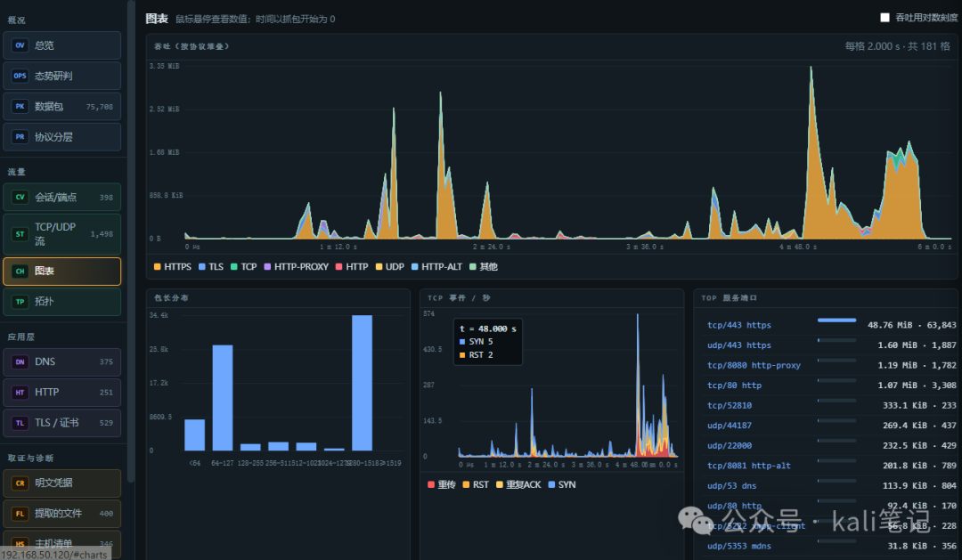Select the CR 明文凭据 icon
Viewport: 962px width, 560px height.
click(x=20, y=483)
